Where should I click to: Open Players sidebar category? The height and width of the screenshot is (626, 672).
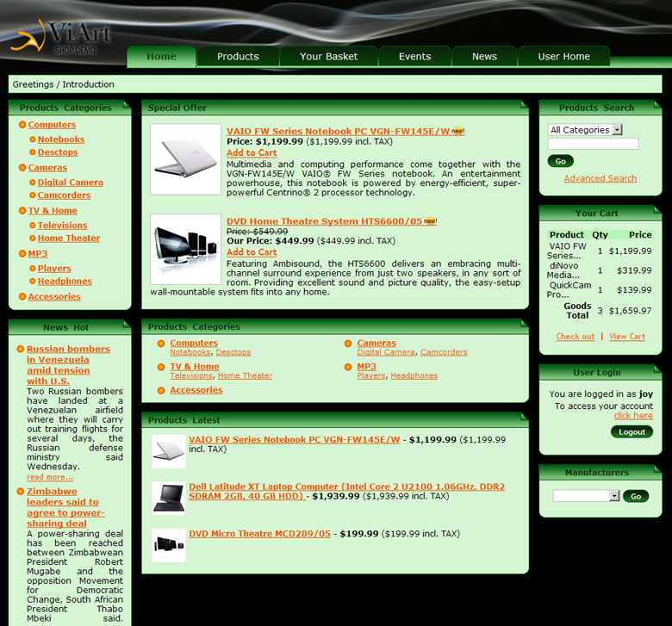(x=54, y=269)
